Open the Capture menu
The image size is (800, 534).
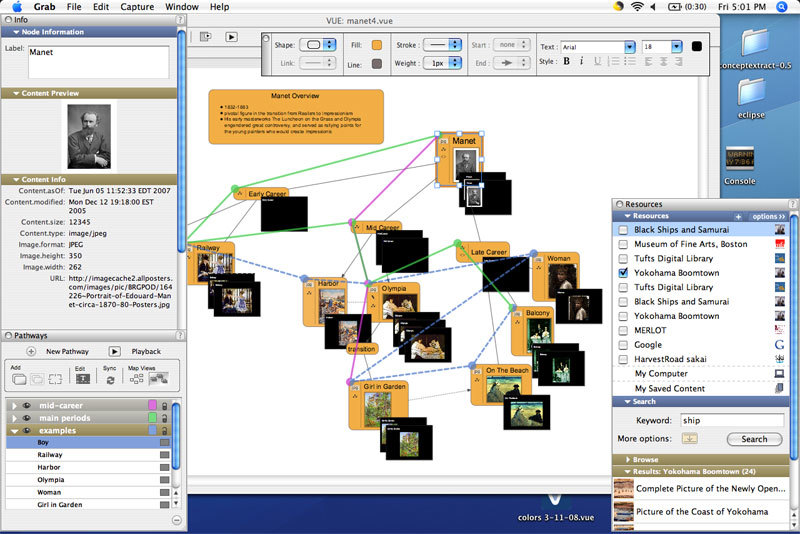[x=136, y=7]
